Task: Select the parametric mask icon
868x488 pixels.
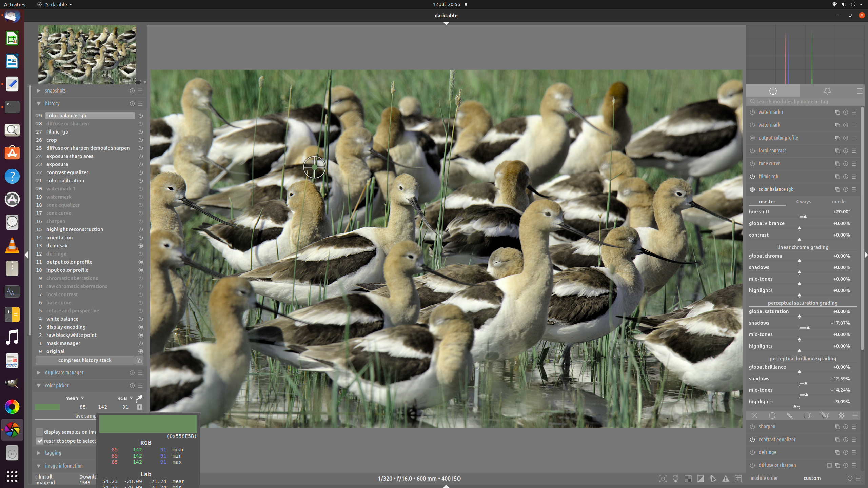Action: [807, 415]
